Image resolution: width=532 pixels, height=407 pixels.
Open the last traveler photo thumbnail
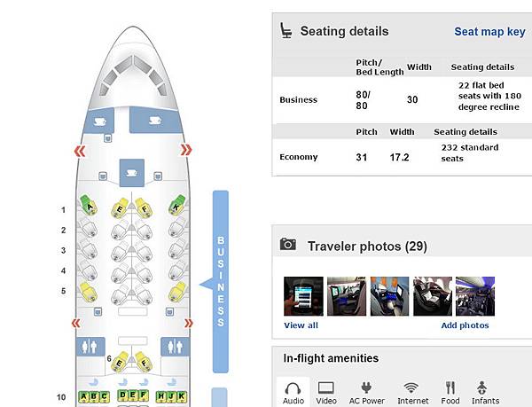click(x=474, y=296)
